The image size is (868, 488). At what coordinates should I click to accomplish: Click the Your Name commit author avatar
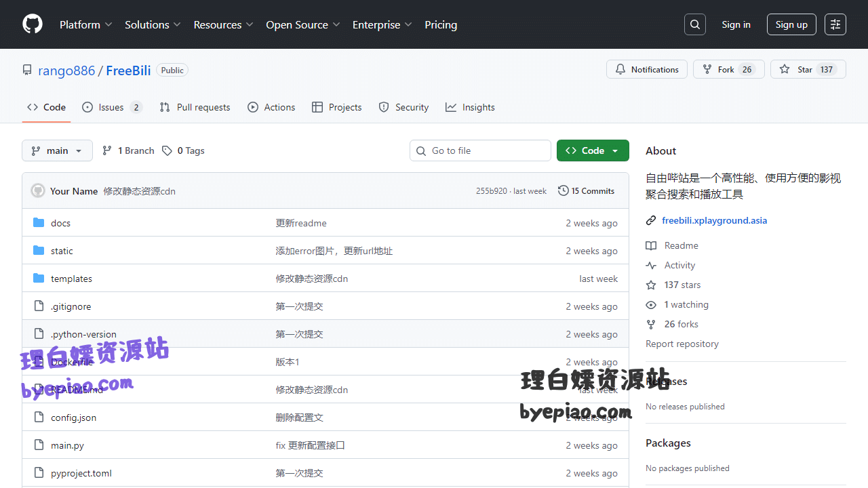coord(38,190)
